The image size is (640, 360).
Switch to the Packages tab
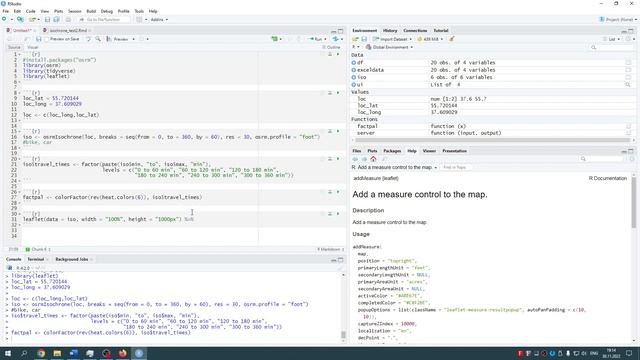(392, 151)
